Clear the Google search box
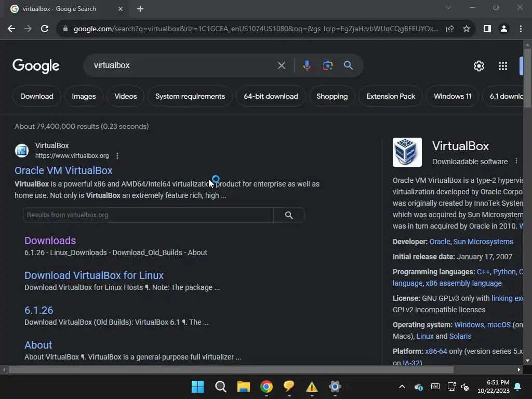The width and height of the screenshot is (532, 399). point(281,65)
